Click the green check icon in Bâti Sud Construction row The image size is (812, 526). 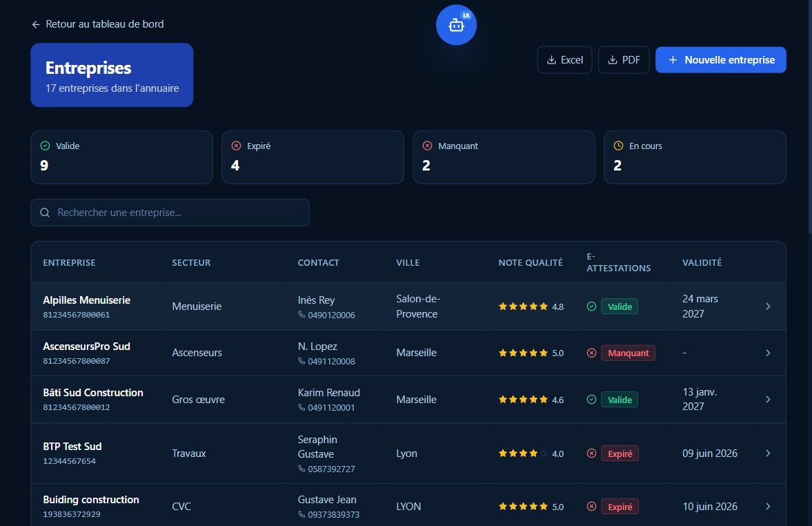591,400
